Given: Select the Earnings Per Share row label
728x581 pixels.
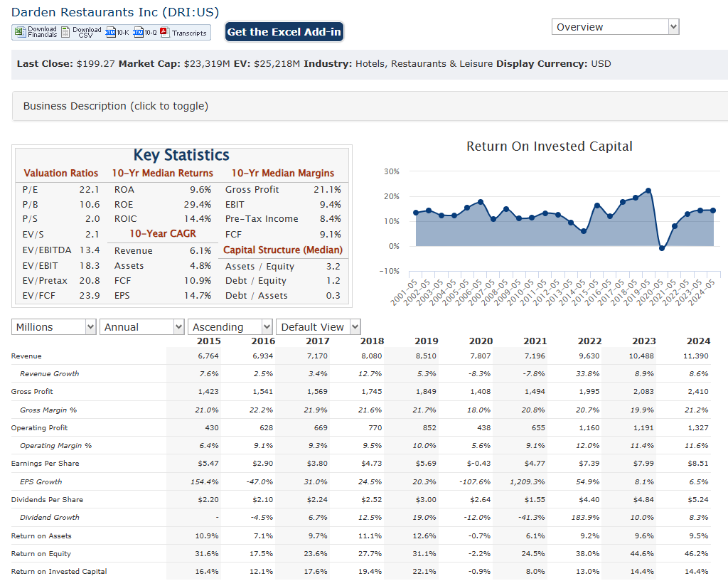Looking at the screenshot, I should pos(45,464).
